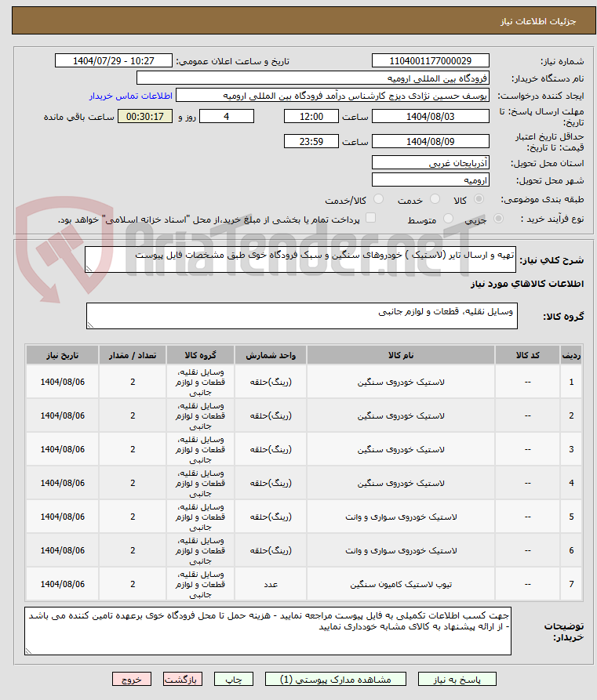Select row 6 item name cell
The width and height of the screenshot is (597, 700).
401,550
